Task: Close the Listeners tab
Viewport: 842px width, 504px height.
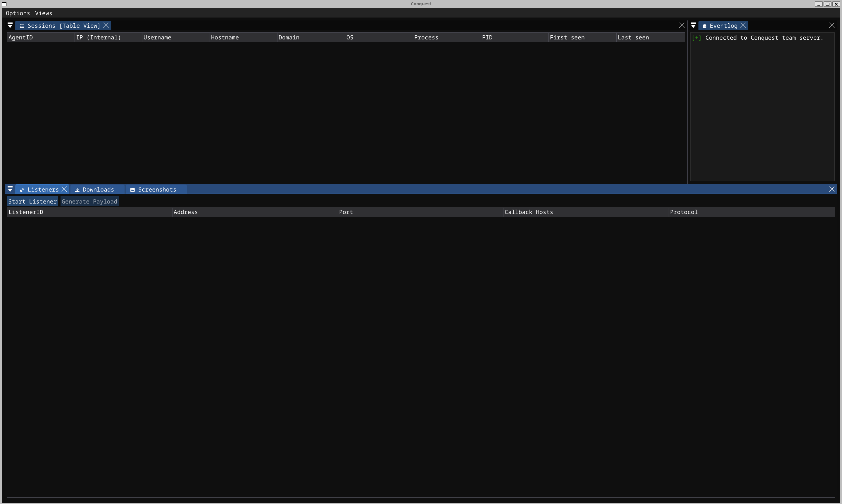Action: tap(65, 189)
